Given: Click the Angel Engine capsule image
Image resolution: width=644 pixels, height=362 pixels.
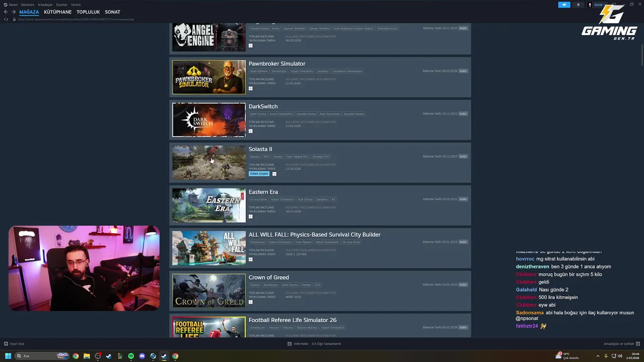Looking at the screenshot, I should pos(209,37).
